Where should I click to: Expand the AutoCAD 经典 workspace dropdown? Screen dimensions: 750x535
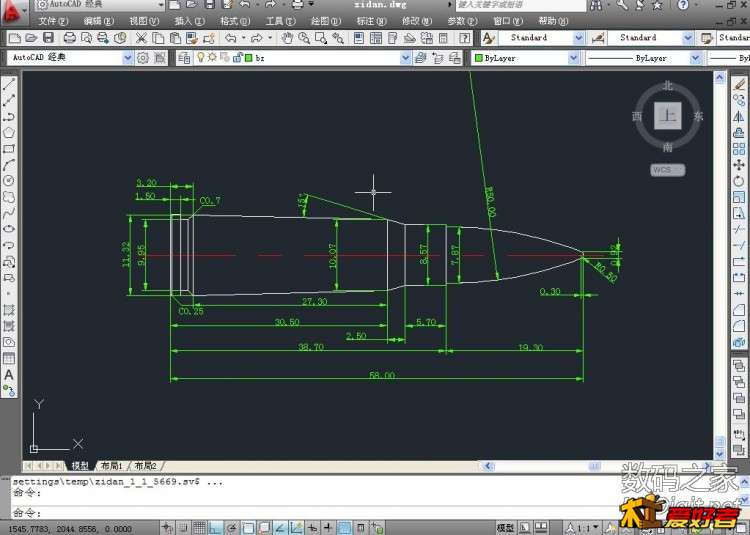pyautogui.click(x=127, y=58)
